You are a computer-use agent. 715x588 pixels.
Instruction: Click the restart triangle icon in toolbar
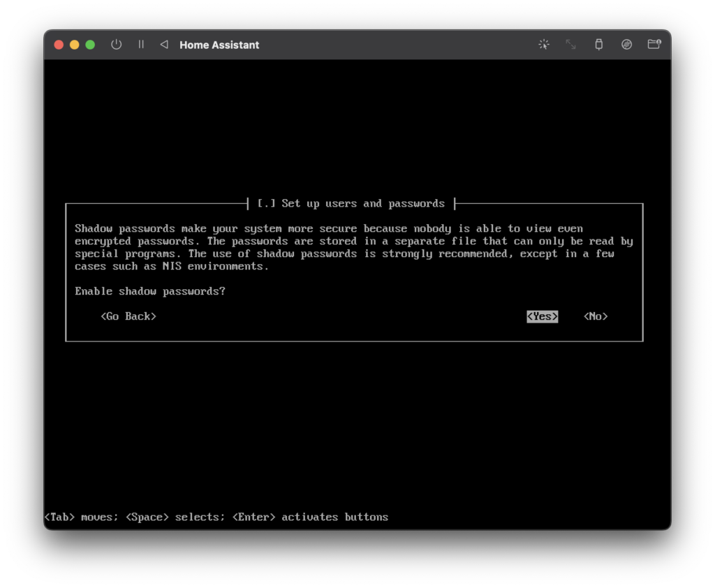tap(164, 44)
